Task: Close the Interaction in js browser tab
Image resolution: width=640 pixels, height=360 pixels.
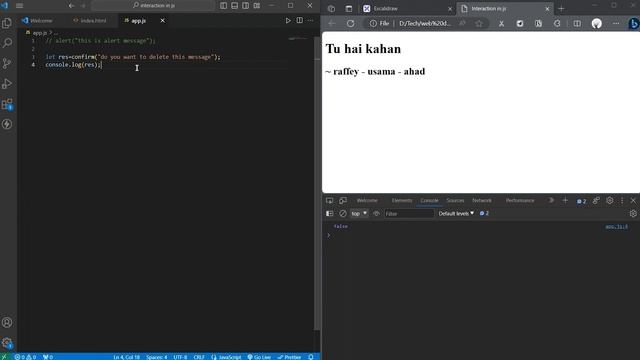Action: [547, 9]
